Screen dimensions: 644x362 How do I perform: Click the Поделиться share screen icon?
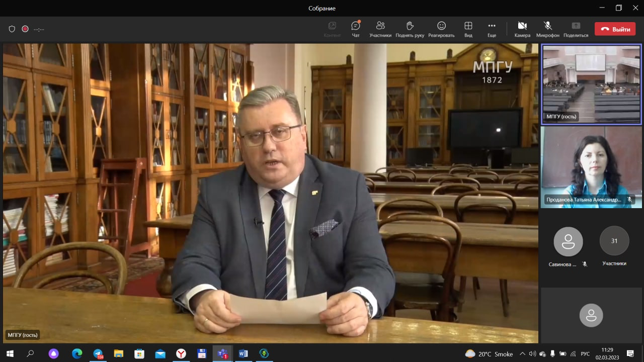576,29
